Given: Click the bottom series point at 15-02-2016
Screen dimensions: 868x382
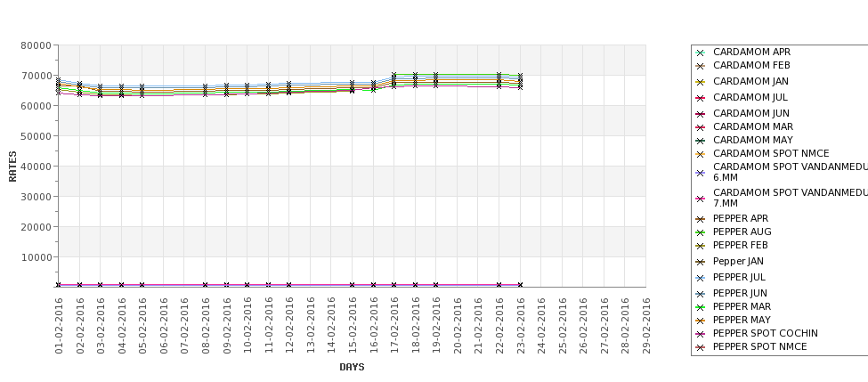Looking at the screenshot, I should pyautogui.click(x=352, y=285).
